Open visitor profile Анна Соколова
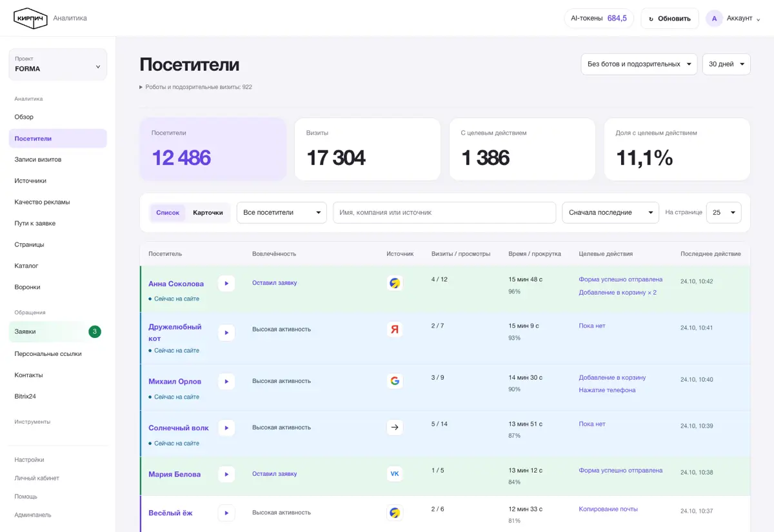This screenshot has width=774, height=532. [176, 284]
